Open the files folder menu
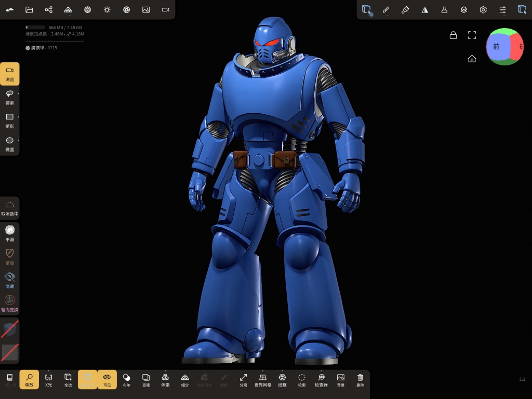532x399 pixels. [29, 9]
